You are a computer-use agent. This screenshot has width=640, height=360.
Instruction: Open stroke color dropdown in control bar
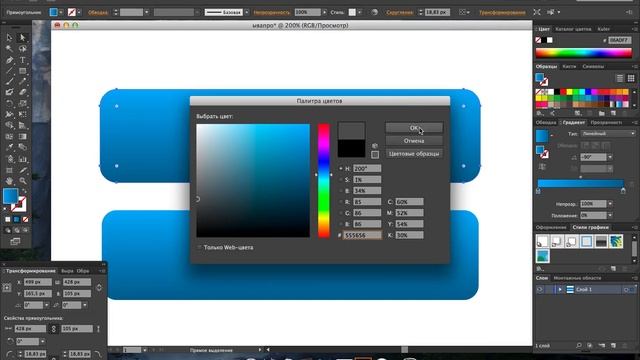79,12
